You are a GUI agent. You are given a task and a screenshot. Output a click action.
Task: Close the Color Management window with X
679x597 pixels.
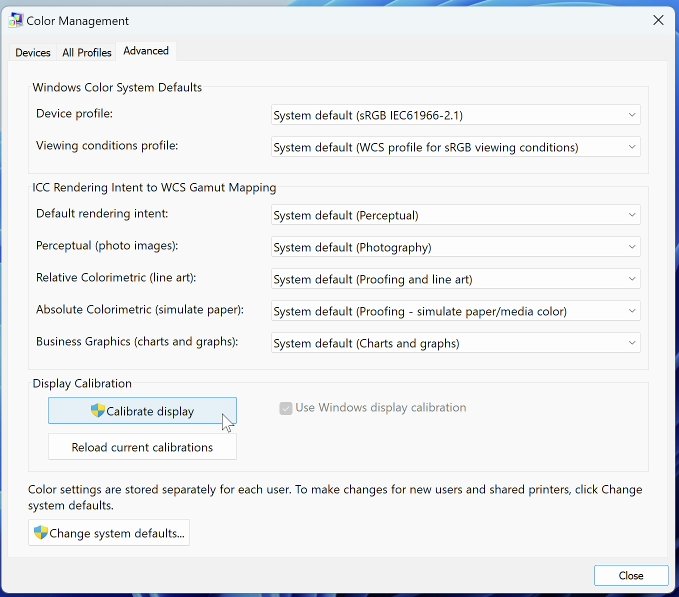658,20
